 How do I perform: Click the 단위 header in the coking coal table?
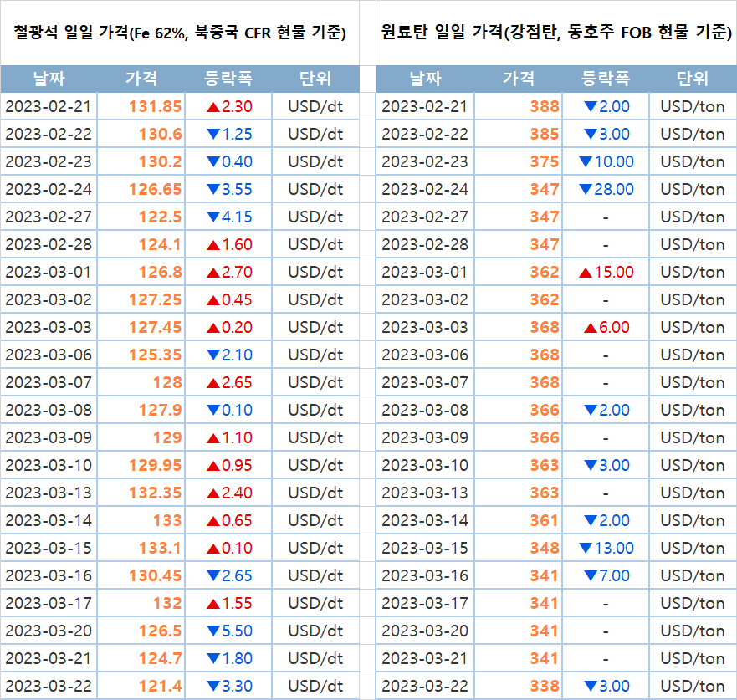[692, 79]
